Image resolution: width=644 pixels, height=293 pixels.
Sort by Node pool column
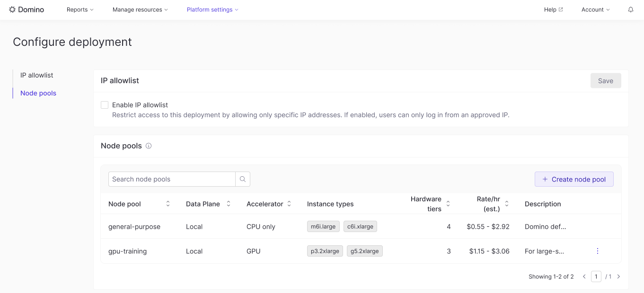point(168,204)
